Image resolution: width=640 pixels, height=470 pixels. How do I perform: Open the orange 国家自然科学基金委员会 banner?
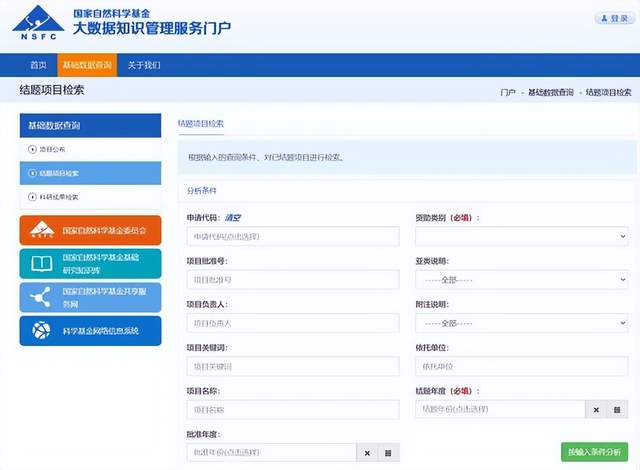coord(90,231)
